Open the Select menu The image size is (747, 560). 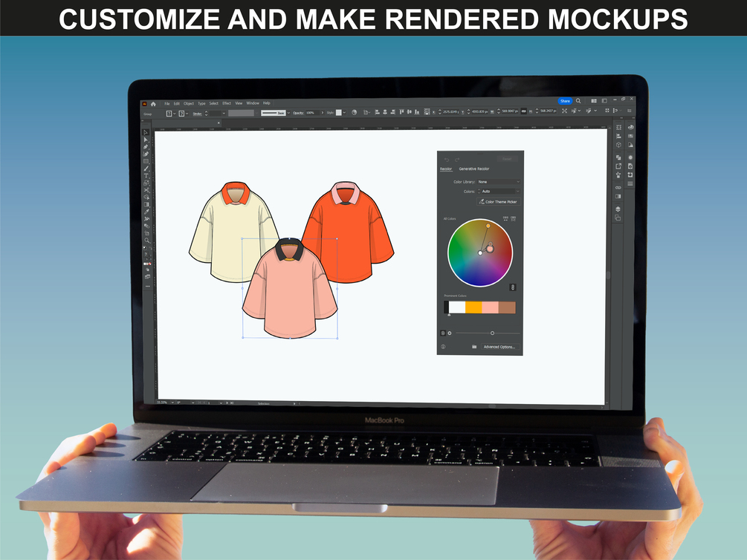pos(214,103)
